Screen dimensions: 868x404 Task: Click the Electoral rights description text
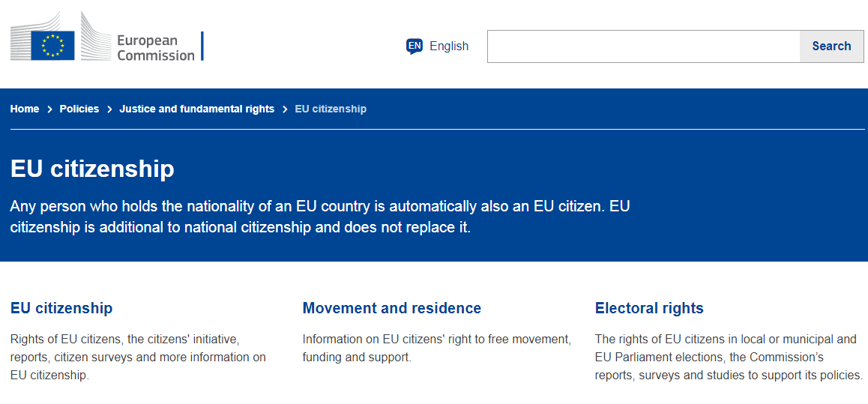point(729,357)
